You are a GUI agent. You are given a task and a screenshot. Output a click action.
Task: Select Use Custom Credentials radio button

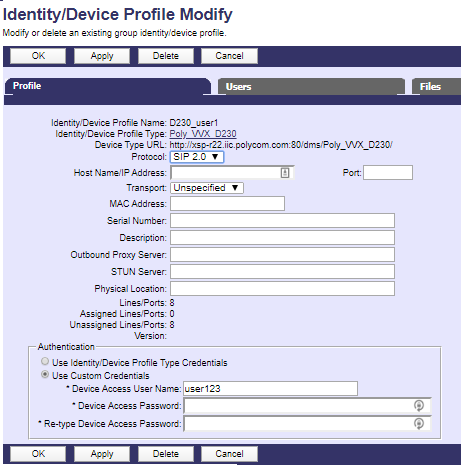point(45,375)
